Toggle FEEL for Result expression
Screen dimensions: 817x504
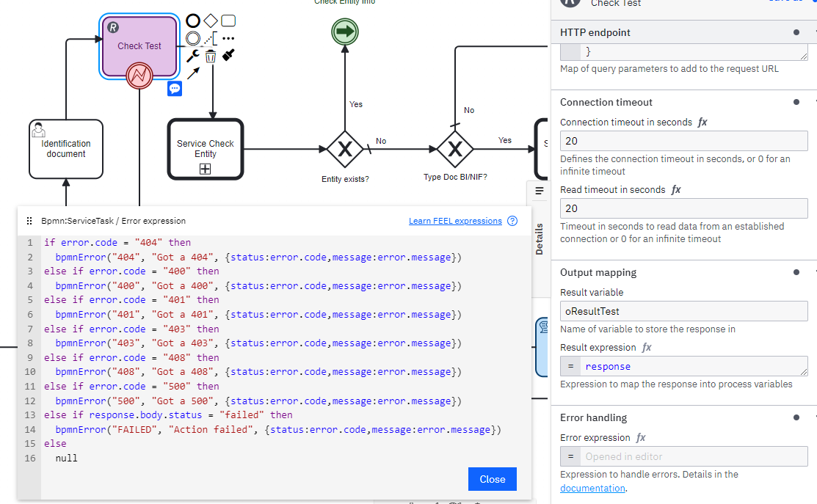(x=647, y=347)
